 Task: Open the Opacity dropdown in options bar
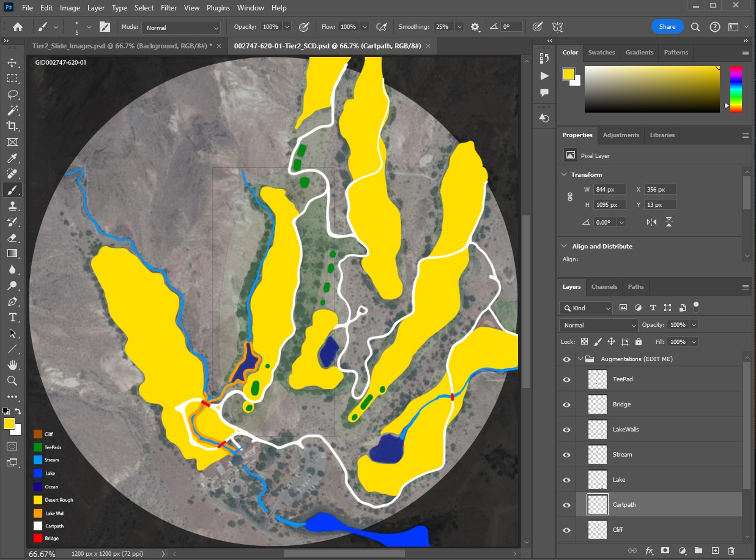(x=286, y=27)
